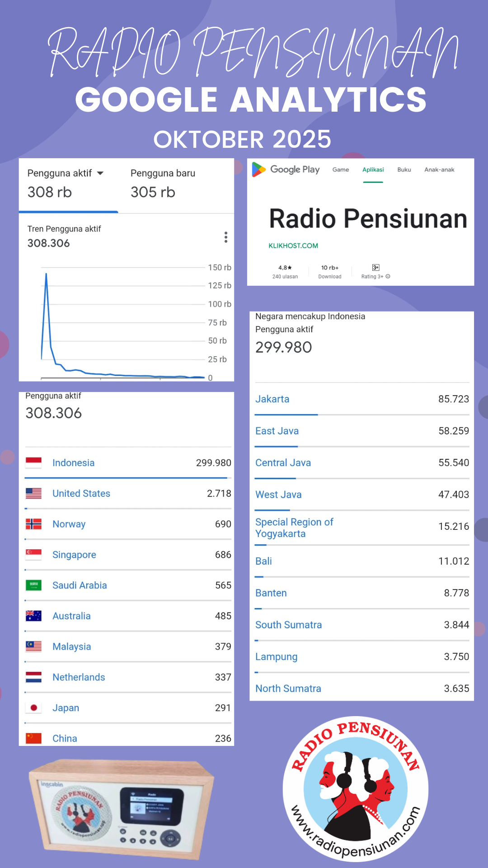Click the wooden radio device photo

click(121, 809)
